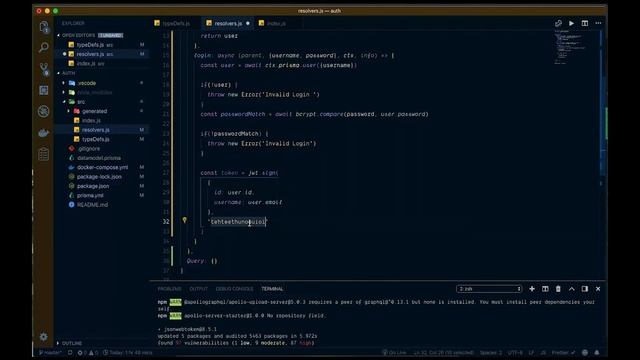This screenshot has height=360, width=640.
Task: Select the resolvers.js editor tab
Action: (228, 23)
